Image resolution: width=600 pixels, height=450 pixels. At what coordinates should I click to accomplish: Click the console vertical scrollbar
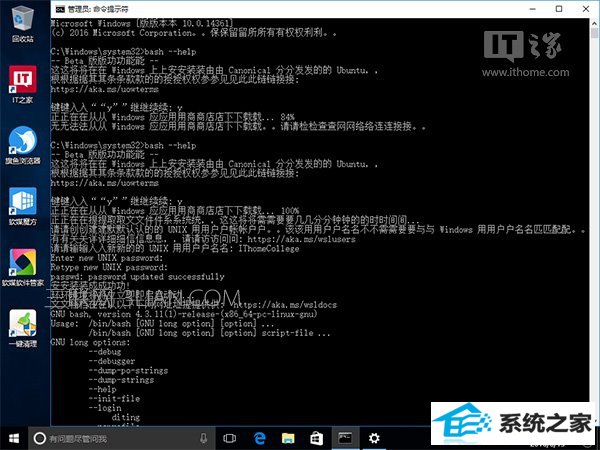594,210
